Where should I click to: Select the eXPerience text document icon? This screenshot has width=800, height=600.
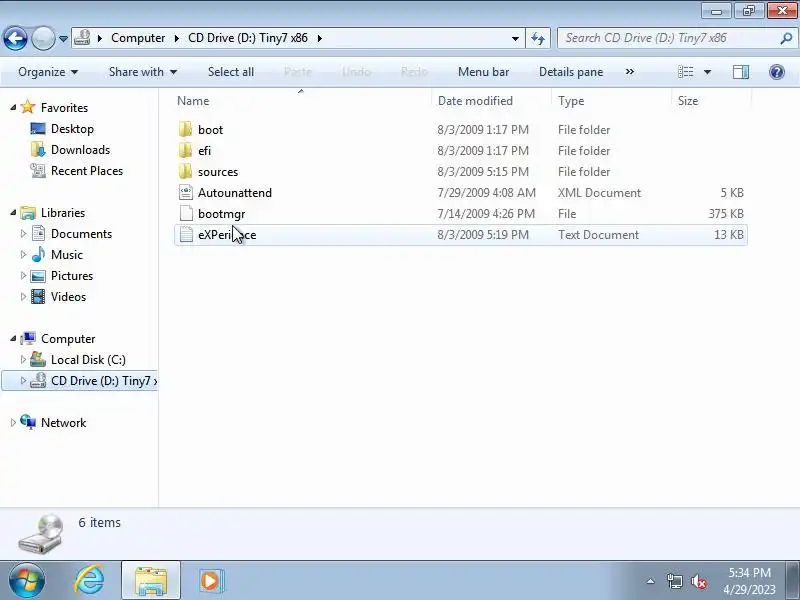click(x=186, y=234)
